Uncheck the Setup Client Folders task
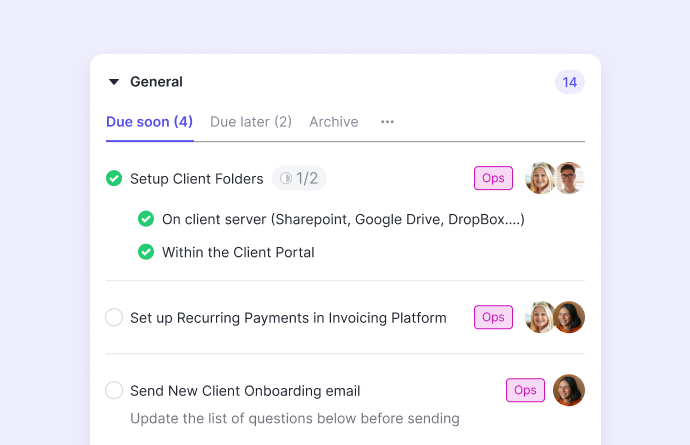Viewport: 690px width, 445px height. coord(114,179)
